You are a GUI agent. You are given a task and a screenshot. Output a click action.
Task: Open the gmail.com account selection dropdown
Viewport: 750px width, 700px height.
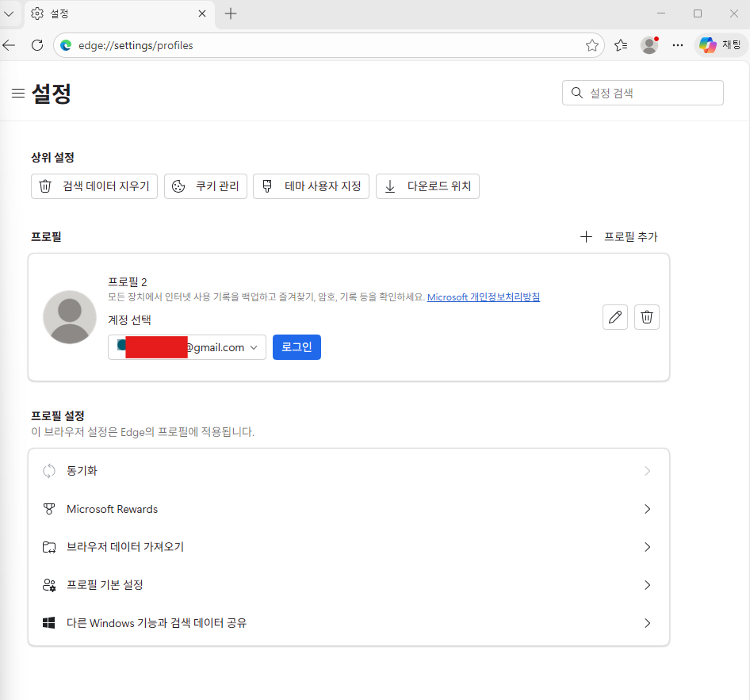[254, 346]
